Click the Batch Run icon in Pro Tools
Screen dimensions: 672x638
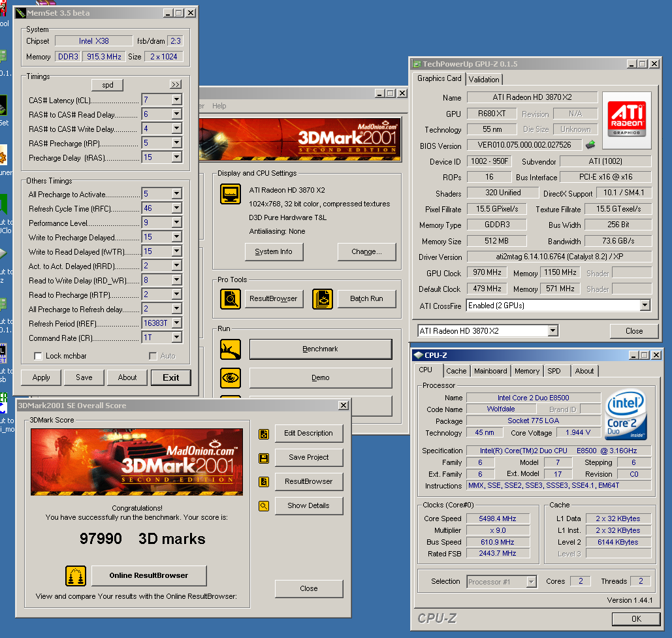pyautogui.click(x=323, y=298)
